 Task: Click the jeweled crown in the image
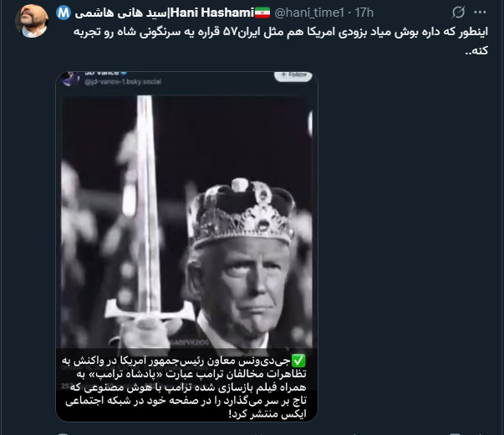[242, 212]
